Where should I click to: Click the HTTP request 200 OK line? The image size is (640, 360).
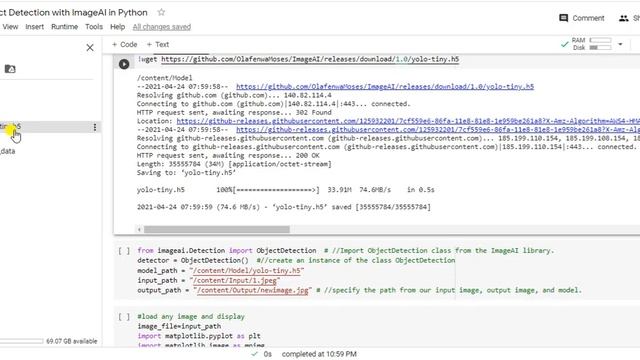coord(228,156)
